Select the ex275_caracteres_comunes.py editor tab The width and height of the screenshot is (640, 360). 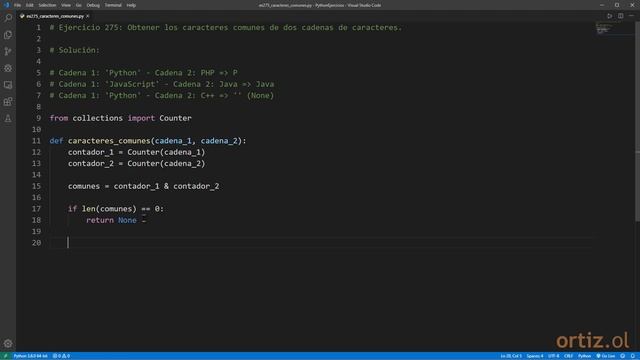[55, 16]
